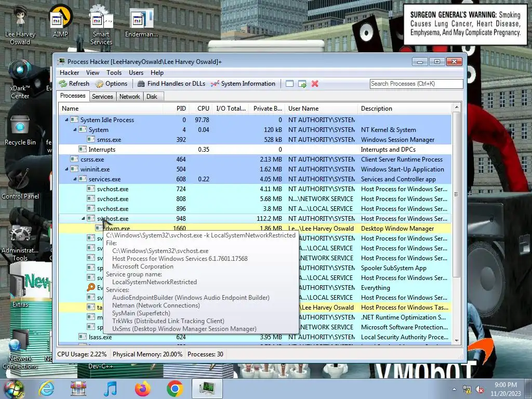The width and height of the screenshot is (532, 399).
Task: Launch Internet Explorer from the taskbar
Action: click(46, 389)
